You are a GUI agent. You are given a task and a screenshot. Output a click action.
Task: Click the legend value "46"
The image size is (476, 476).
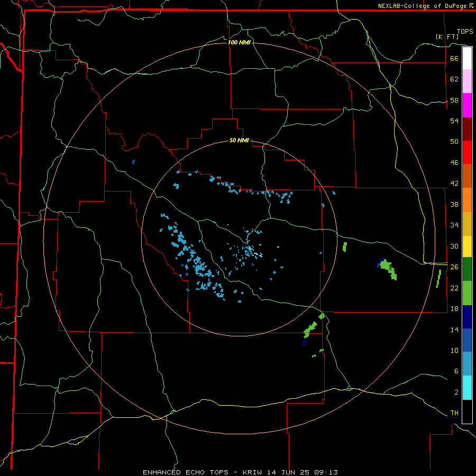pyautogui.click(x=454, y=163)
